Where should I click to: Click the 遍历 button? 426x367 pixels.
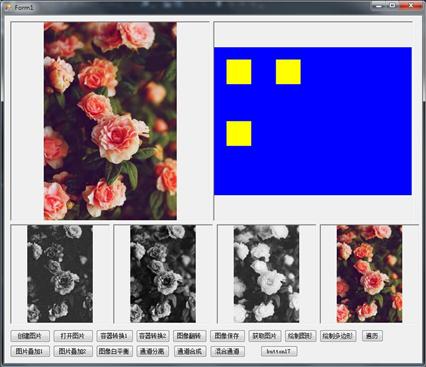[372, 336]
